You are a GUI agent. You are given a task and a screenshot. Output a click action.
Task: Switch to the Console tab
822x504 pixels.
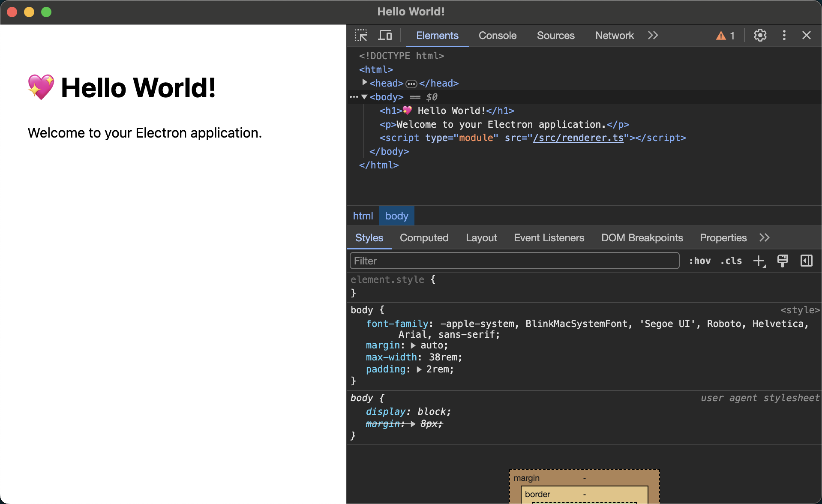point(498,36)
